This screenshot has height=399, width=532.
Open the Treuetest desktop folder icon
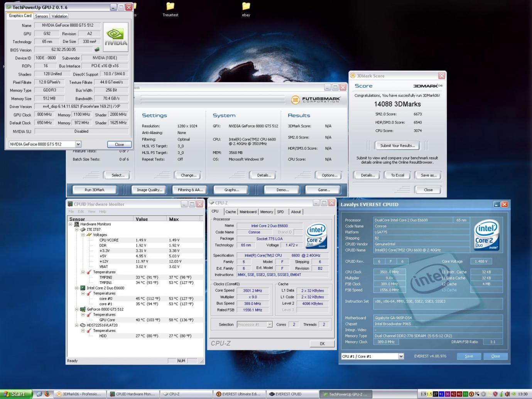coord(170,6)
